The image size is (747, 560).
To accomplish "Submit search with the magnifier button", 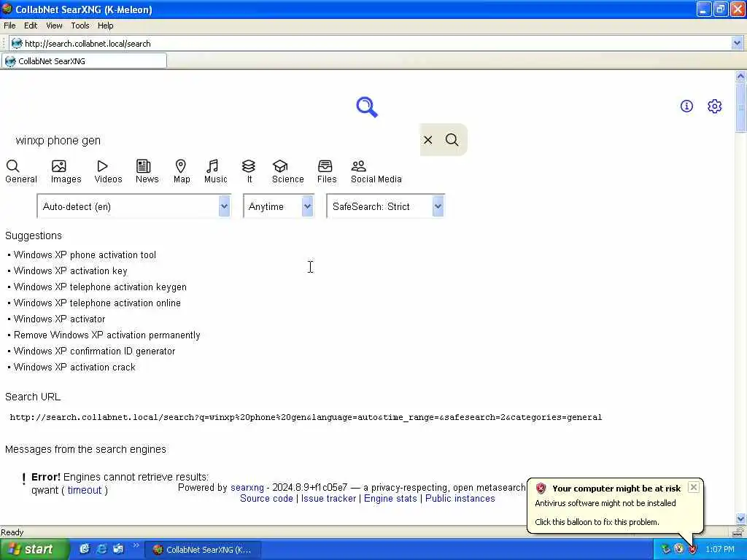I will pos(452,139).
